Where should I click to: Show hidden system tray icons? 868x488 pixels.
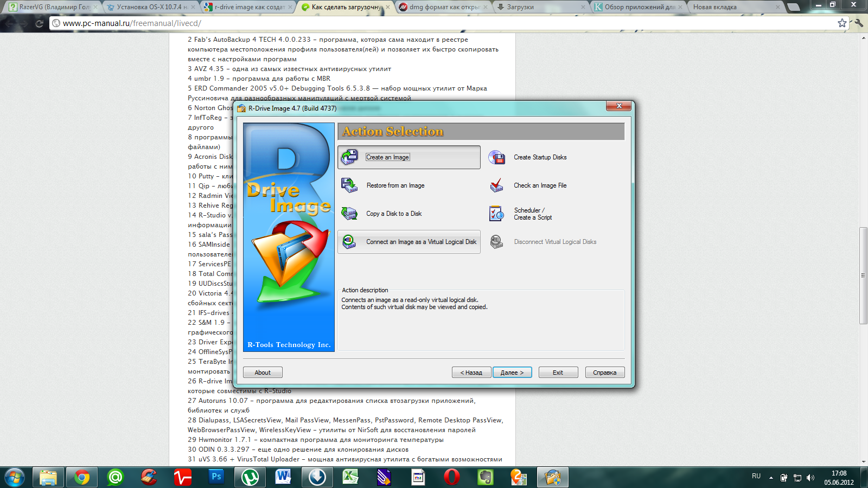coord(771,478)
